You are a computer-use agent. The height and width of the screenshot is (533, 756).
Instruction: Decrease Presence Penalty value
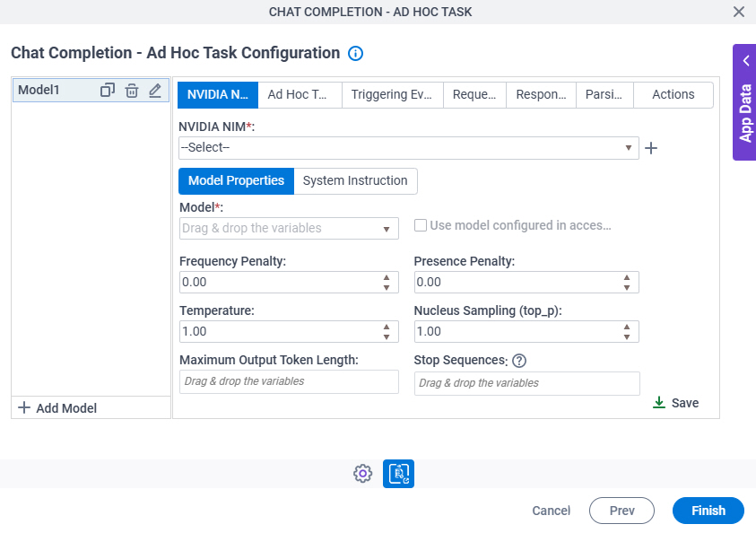pyautogui.click(x=626, y=287)
